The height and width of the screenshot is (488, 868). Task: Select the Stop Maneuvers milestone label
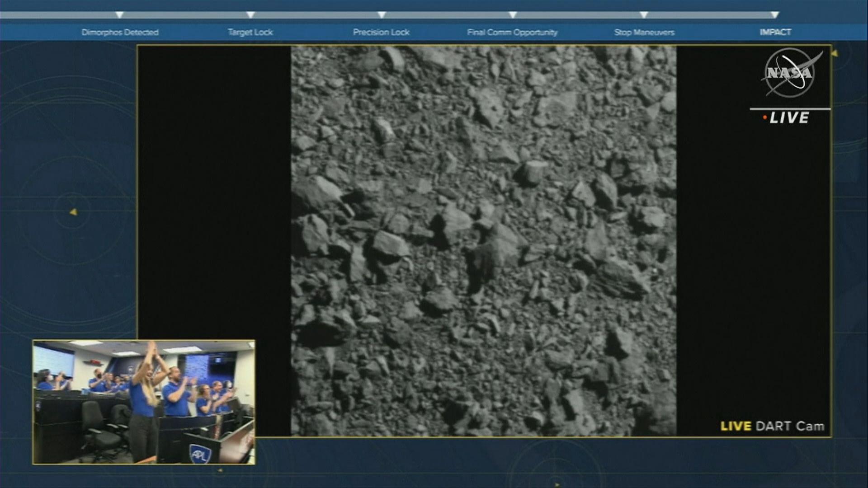pos(644,32)
